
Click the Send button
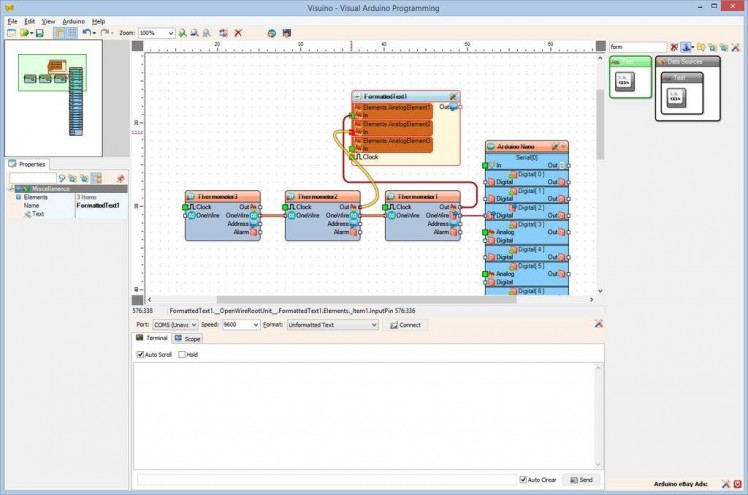(583, 480)
